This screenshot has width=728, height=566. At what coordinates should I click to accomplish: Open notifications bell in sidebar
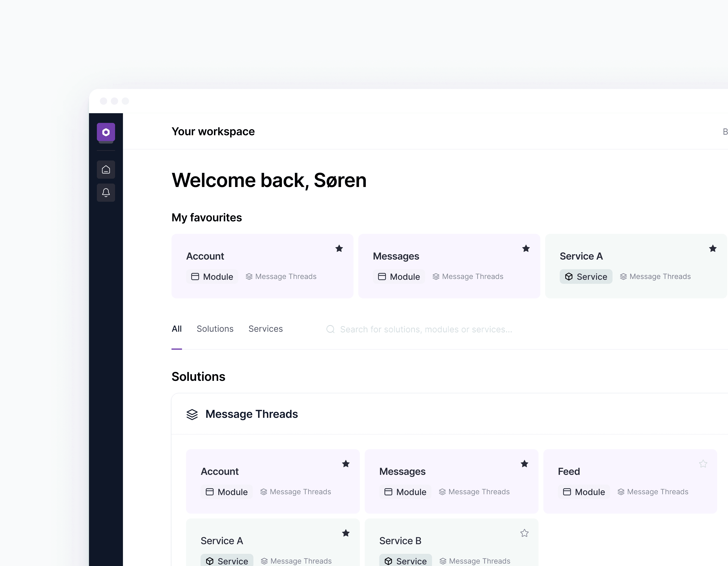click(x=106, y=193)
